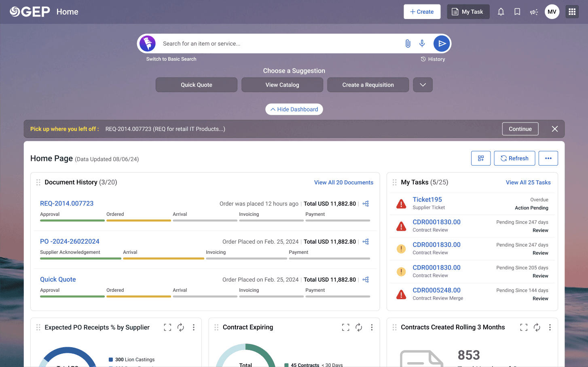The width and height of the screenshot is (588, 367).
Task: Maximize the Contracts Created Rolling 3 Months widget
Action: coord(524,327)
